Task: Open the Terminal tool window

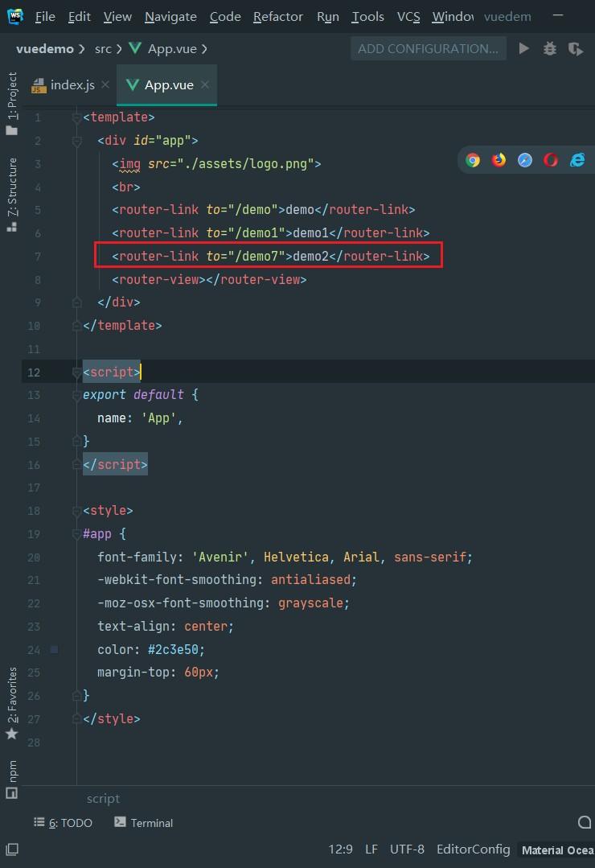Action: (x=144, y=823)
